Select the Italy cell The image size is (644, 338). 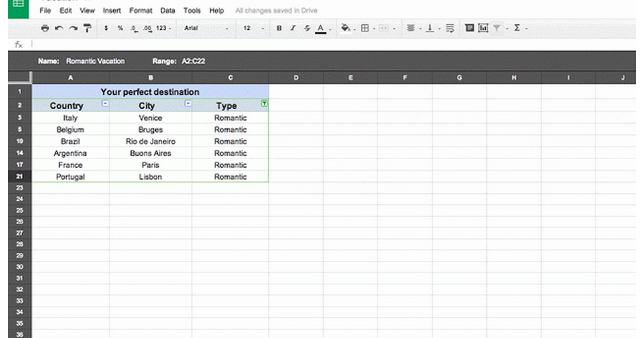point(71,118)
